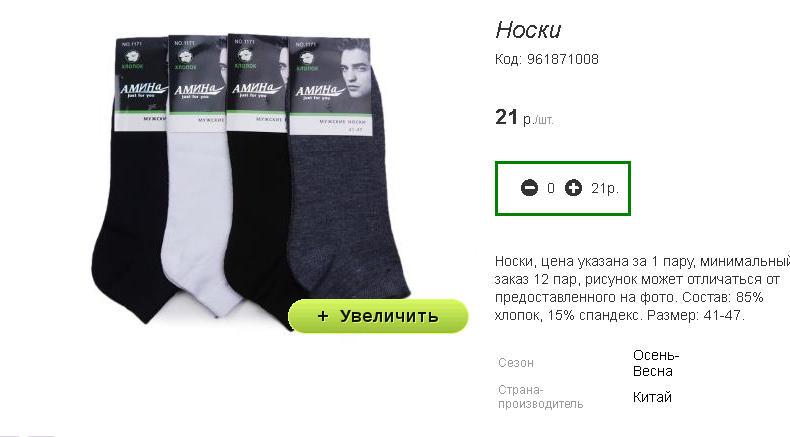Increase quantity with the plus icon

coord(573,188)
